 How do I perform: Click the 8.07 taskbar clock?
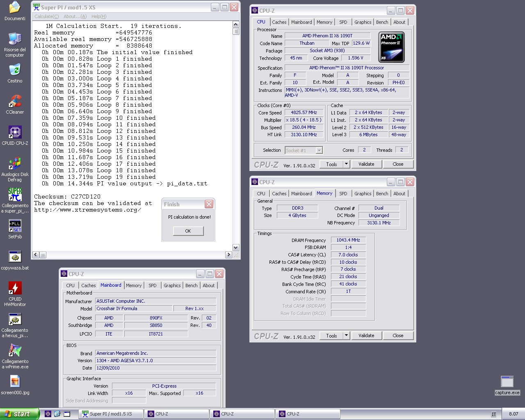point(513,414)
